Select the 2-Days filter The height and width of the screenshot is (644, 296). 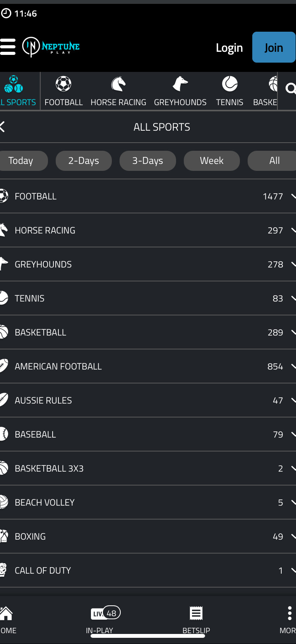(x=84, y=161)
